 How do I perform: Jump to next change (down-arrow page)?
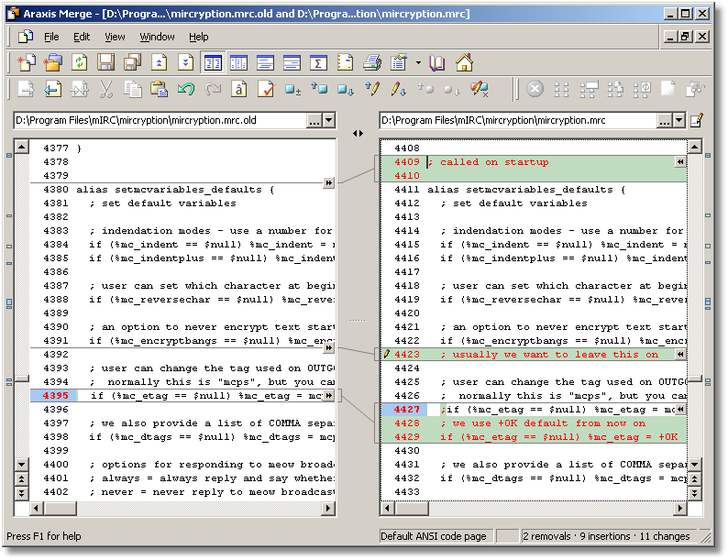click(186, 62)
